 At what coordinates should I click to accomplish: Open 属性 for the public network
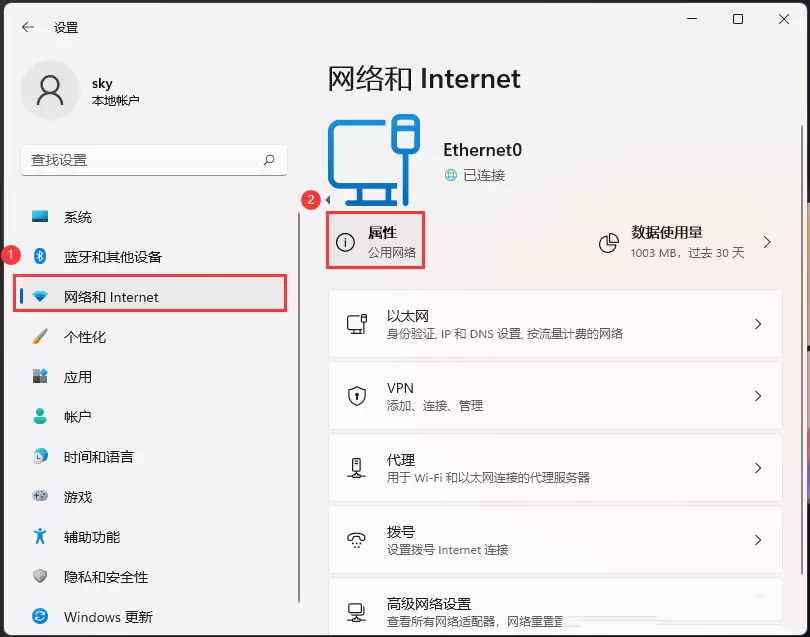click(375, 240)
